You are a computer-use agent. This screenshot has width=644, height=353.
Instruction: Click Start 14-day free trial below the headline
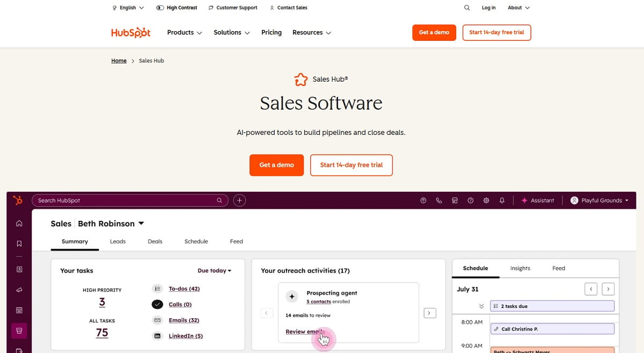click(x=352, y=165)
